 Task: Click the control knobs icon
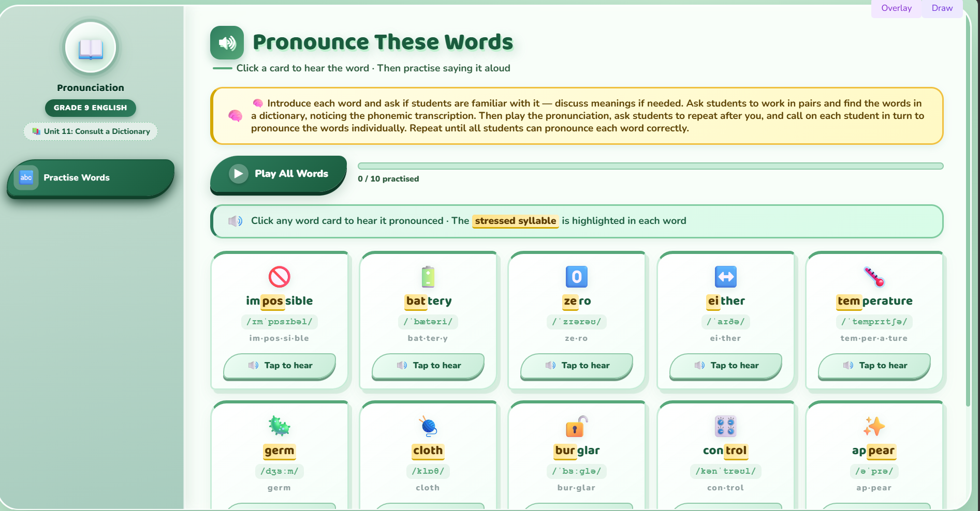tap(725, 426)
